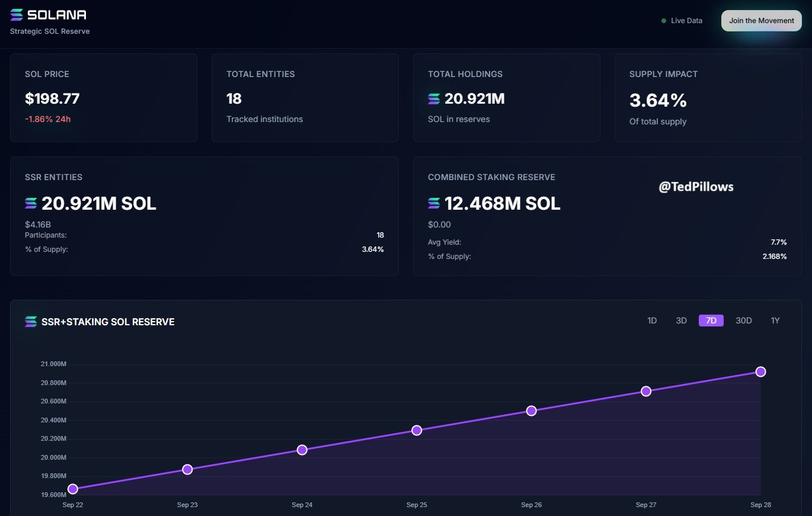The height and width of the screenshot is (516, 812).
Task: Select the 3D time range
Action: coord(681,321)
